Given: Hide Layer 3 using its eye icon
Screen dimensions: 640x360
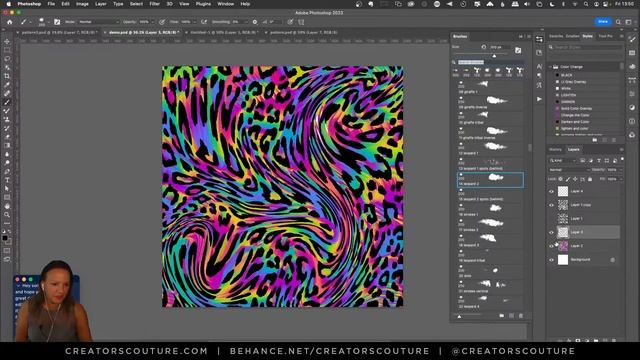Looking at the screenshot, I should (551, 232).
